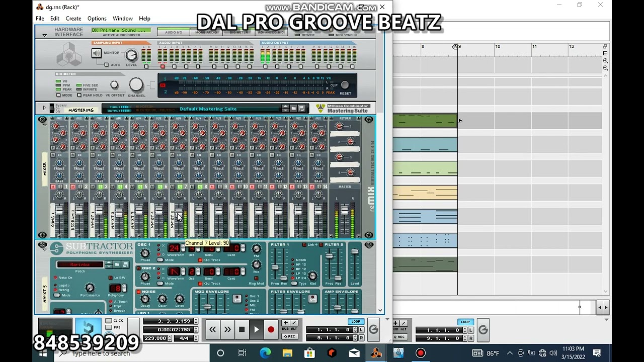Image resolution: width=644 pixels, height=362 pixels.
Task: Open Microsoft Edge from the taskbar
Action: coord(265,353)
